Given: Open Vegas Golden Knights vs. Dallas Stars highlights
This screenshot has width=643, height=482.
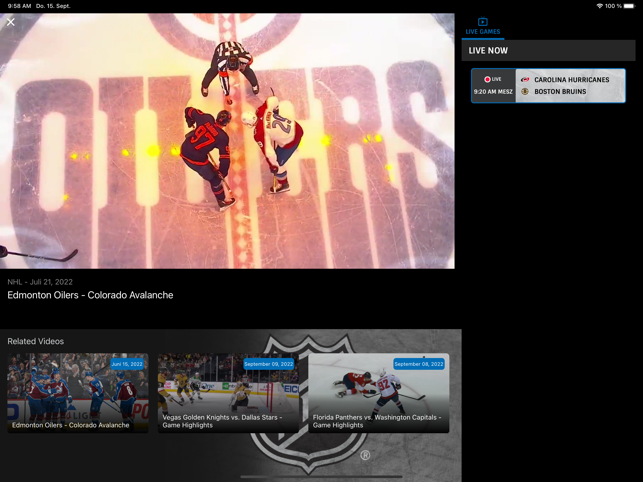Looking at the screenshot, I should click(228, 393).
